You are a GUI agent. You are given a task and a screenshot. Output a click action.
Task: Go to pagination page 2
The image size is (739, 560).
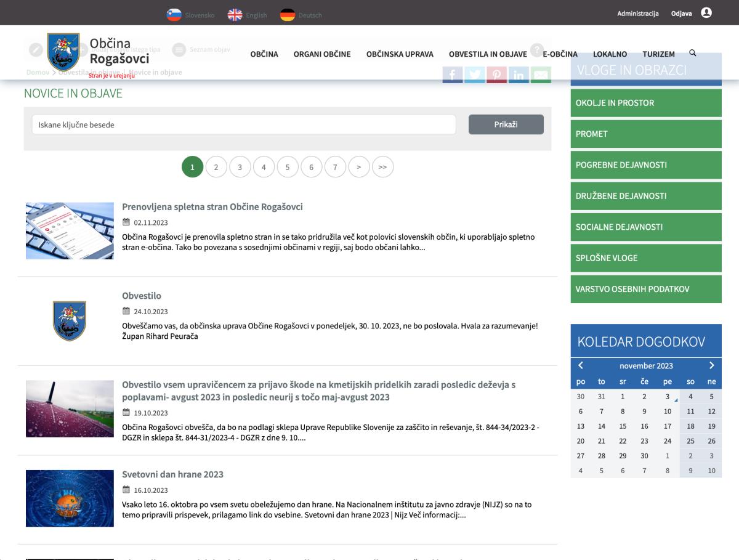pos(216,167)
